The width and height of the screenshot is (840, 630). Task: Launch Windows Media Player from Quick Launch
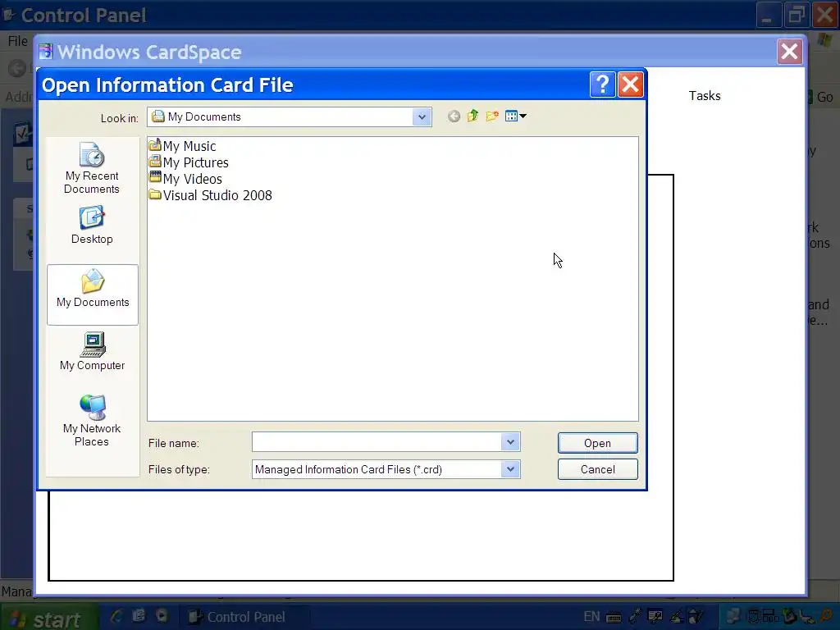pyautogui.click(x=162, y=616)
